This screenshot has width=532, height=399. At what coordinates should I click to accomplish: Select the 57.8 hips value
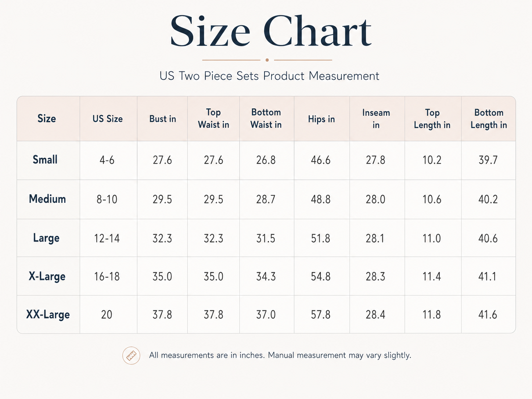[321, 315]
